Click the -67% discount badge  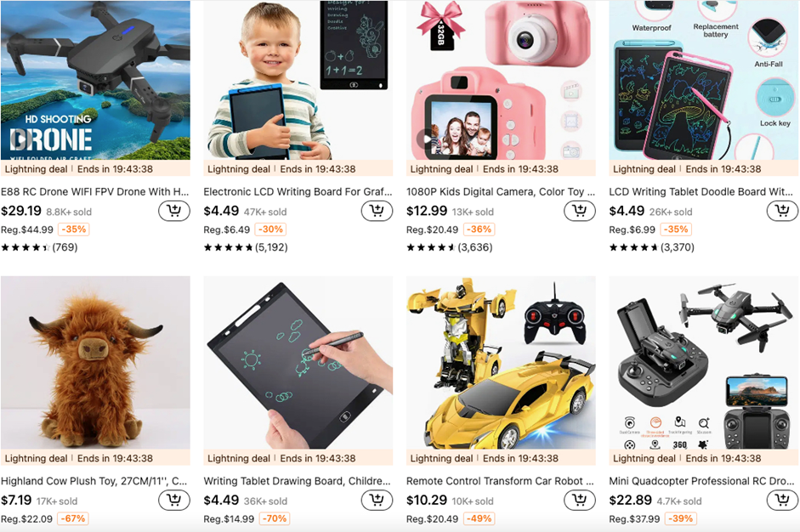point(73,518)
